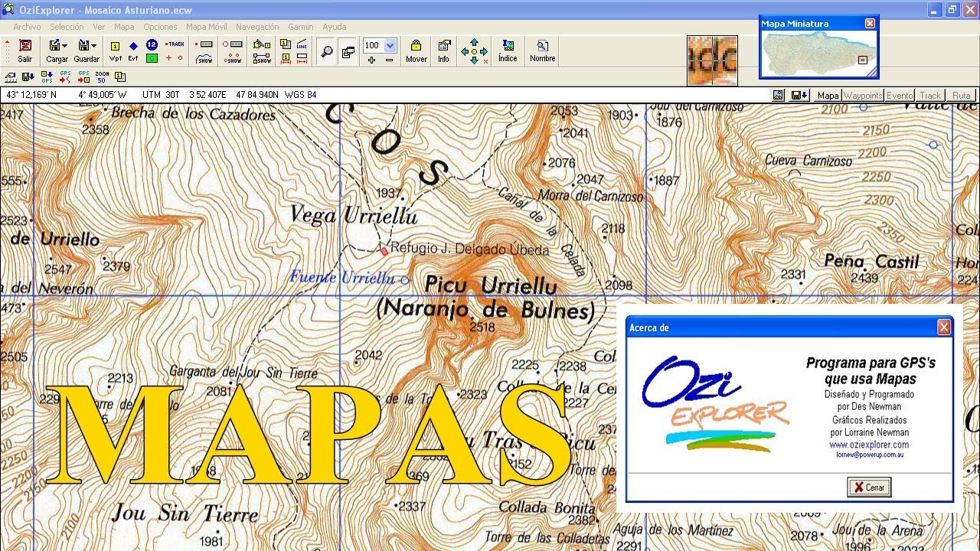Open the Archivo menu
Screen dimensions: 980x551
click(x=27, y=27)
